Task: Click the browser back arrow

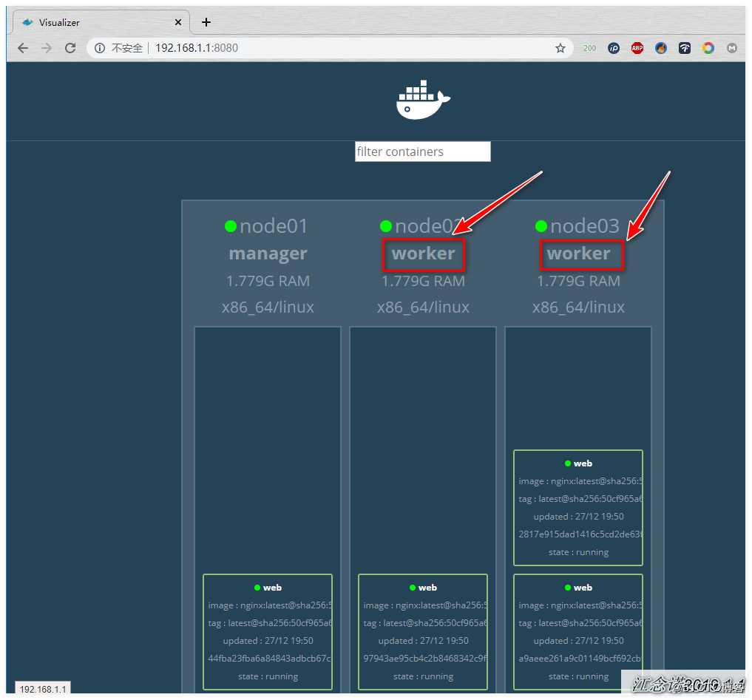Action: 22,48
